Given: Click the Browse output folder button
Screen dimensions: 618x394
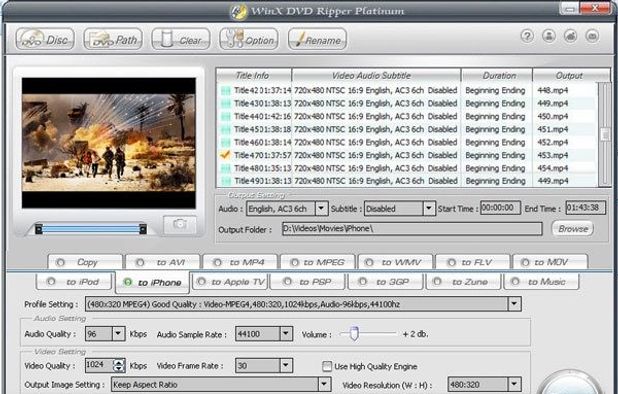Looking at the screenshot, I should pos(573,229).
